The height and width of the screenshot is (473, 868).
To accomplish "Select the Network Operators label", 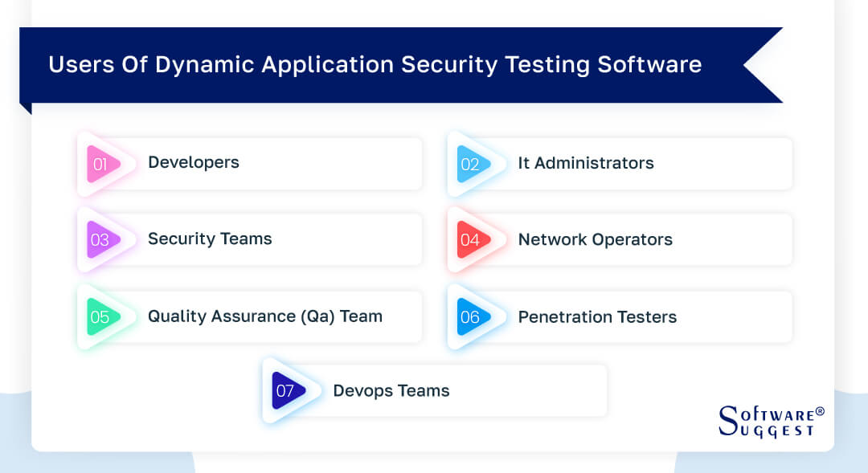I will pyautogui.click(x=595, y=239).
